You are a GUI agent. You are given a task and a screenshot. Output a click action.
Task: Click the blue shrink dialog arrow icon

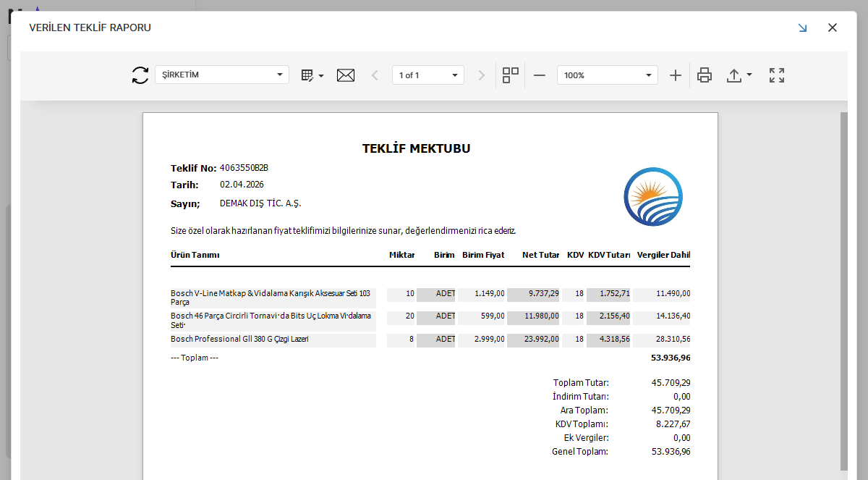[802, 28]
